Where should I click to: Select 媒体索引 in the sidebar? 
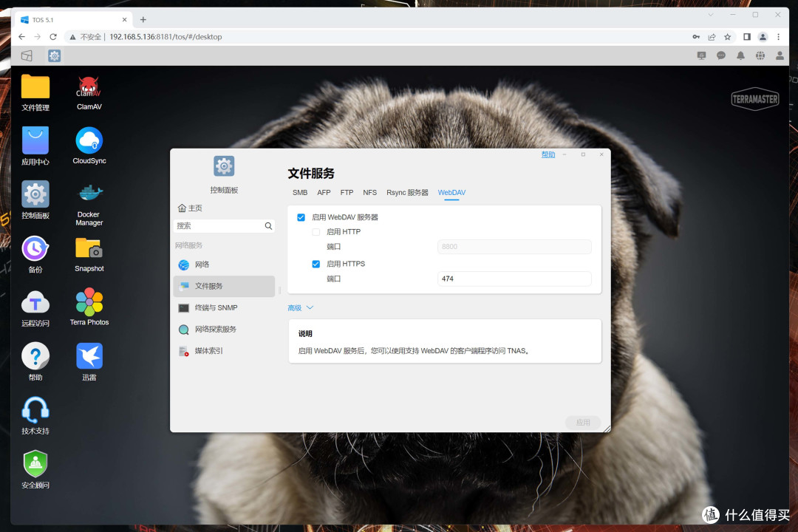pyautogui.click(x=224, y=351)
